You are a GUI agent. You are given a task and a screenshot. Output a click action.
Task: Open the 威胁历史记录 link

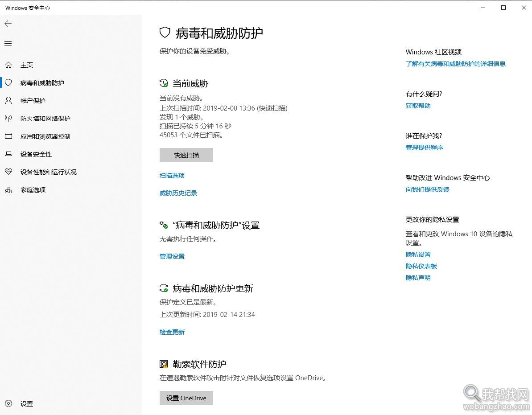178,193
